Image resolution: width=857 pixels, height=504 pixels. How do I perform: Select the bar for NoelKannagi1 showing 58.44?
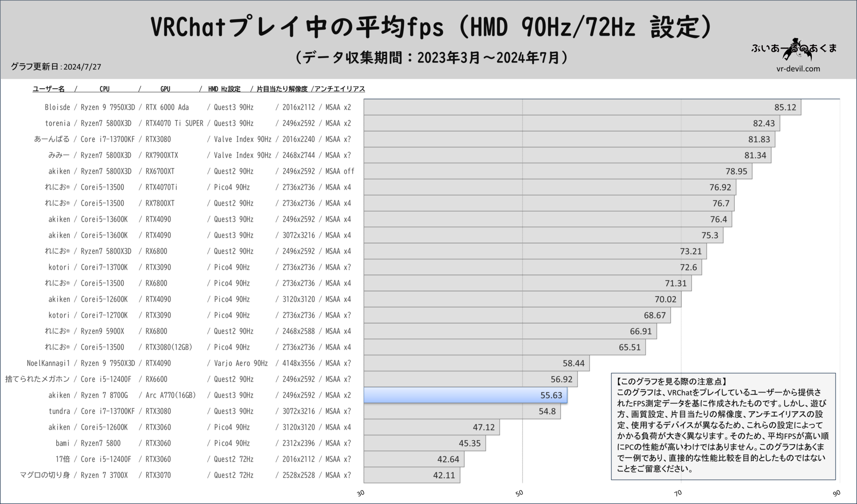[473, 363]
